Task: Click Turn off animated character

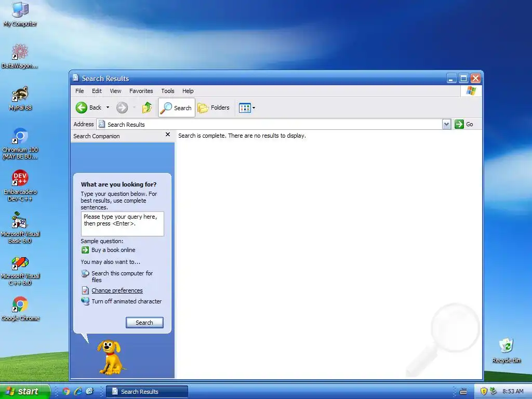Action: coord(127,301)
